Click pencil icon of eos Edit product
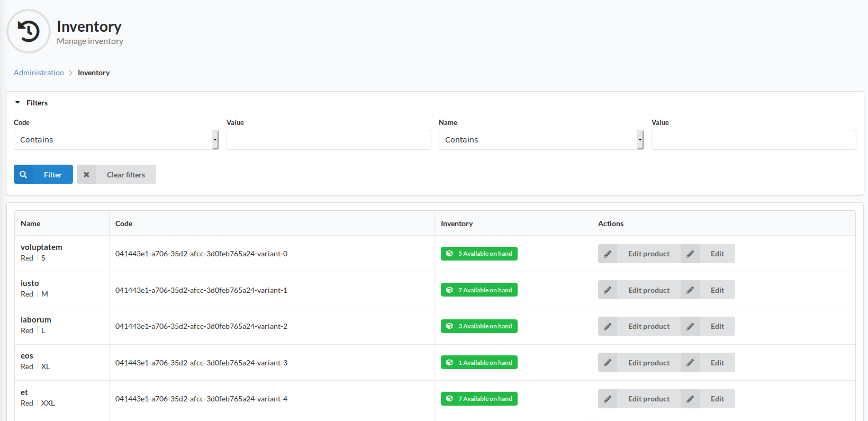 (608, 363)
